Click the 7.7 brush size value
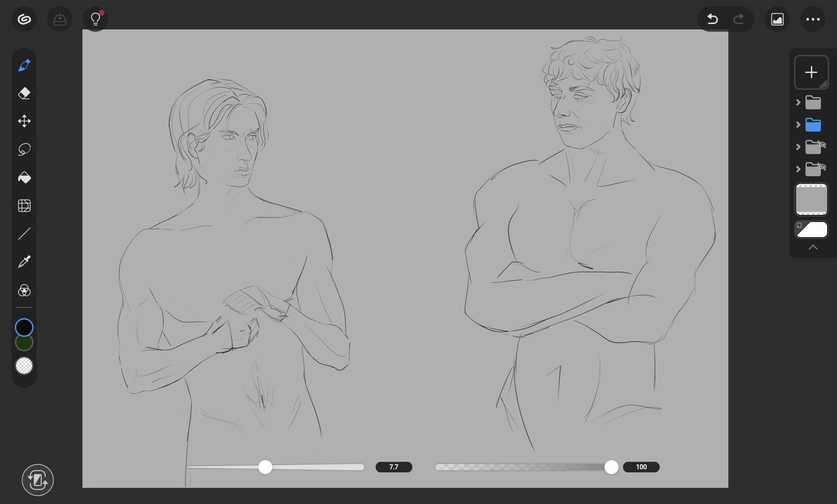 (394, 467)
